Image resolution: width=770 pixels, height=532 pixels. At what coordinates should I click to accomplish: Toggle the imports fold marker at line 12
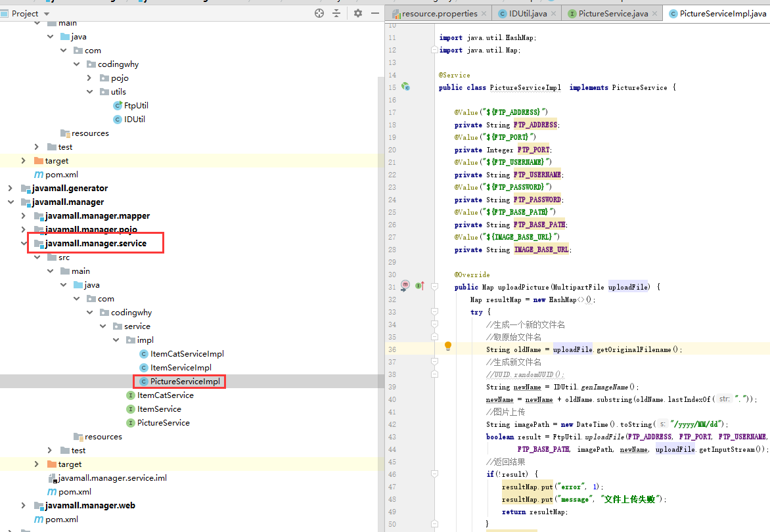434,50
